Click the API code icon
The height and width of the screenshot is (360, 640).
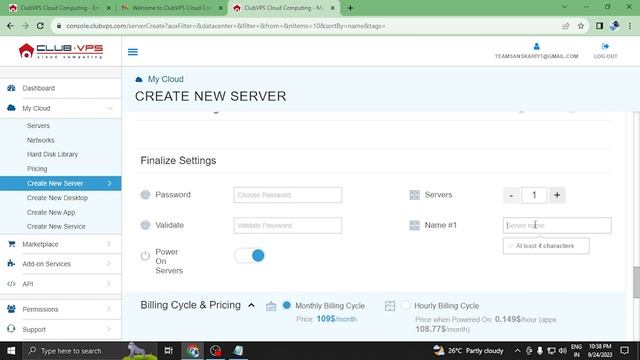coord(11,284)
